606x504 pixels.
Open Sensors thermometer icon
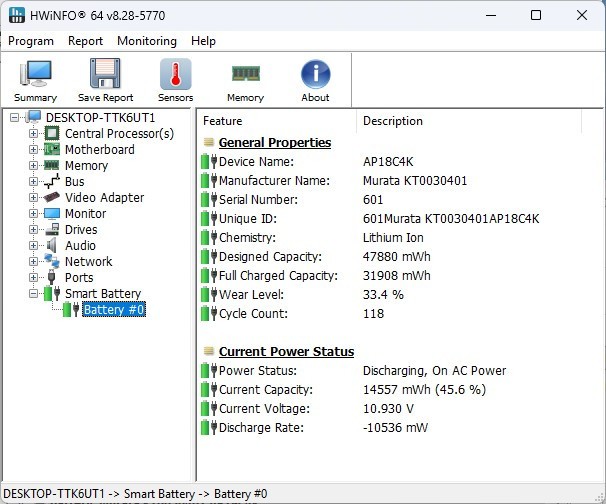click(175, 73)
